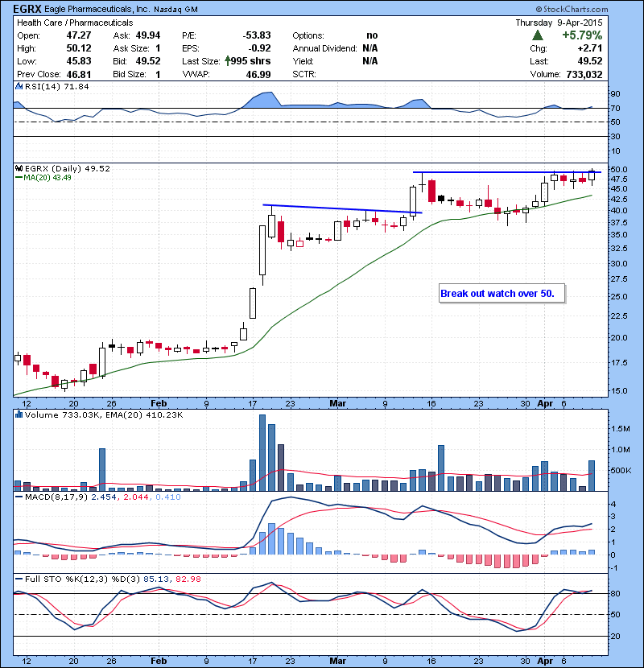Click the green up-arrow change indicator
Screen dimensions: 644x668
pyautogui.click(x=538, y=35)
